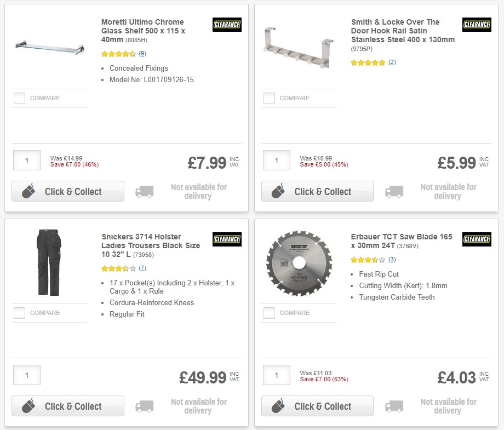Enable Compare for the Erbauer TCT saw blade
This screenshot has width=504, height=430.
[269, 313]
